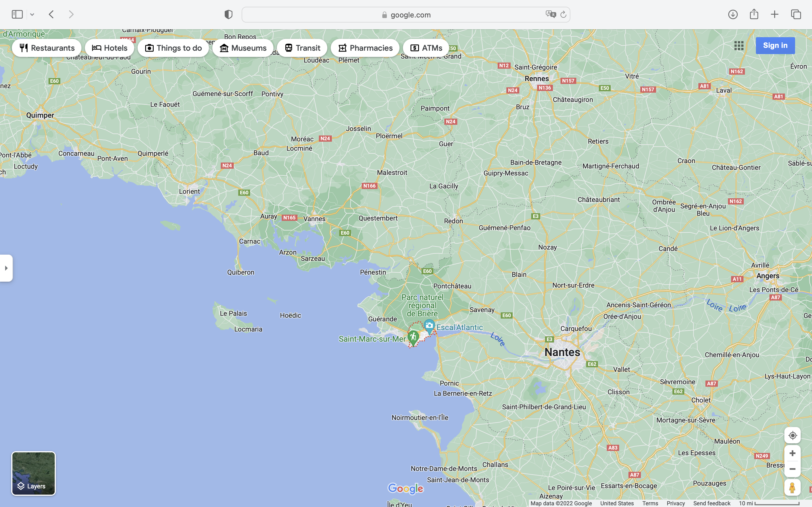Click the Sign in button
This screenshot has height=507, width=812.
[x=775, y=46]
